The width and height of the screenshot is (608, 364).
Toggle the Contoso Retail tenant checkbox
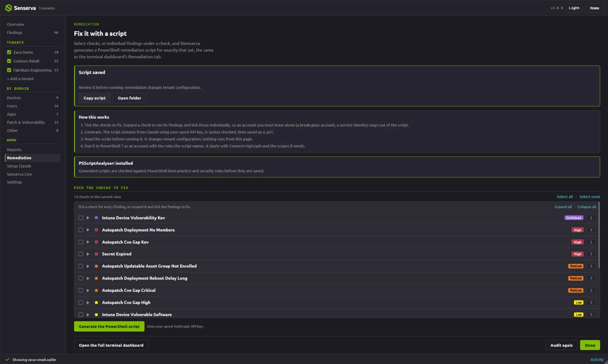tap(9, 61)
